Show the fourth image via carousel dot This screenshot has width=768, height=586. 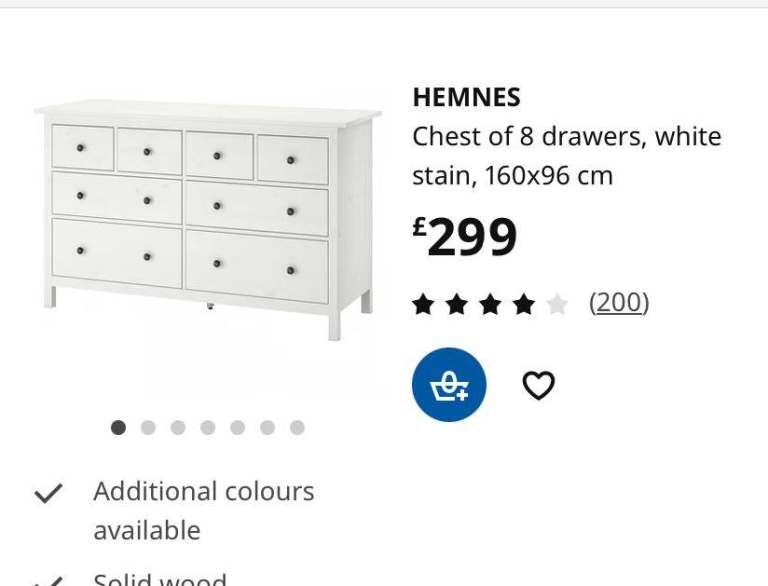(208, 427)
